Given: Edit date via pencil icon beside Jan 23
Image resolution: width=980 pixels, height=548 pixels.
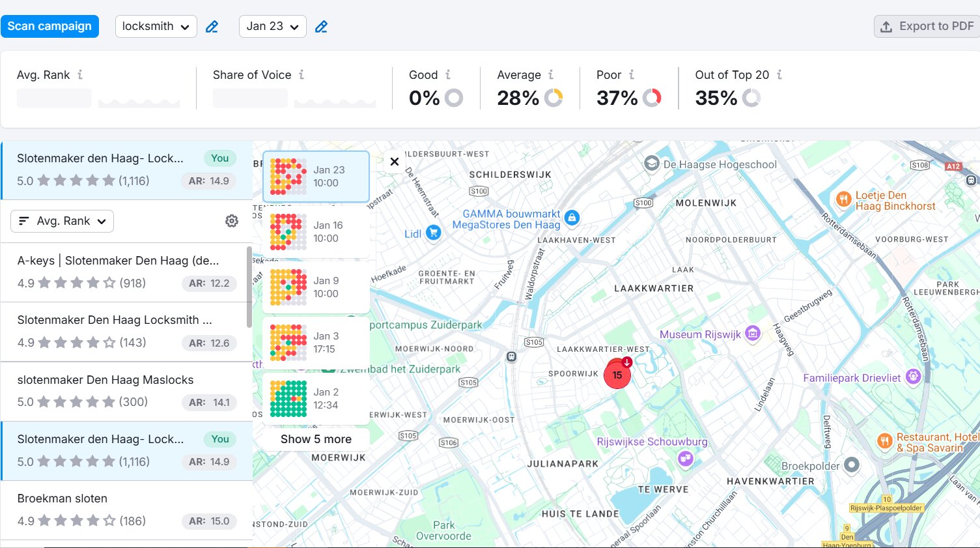Looking at the screenshot, I should tap(321, 27).
